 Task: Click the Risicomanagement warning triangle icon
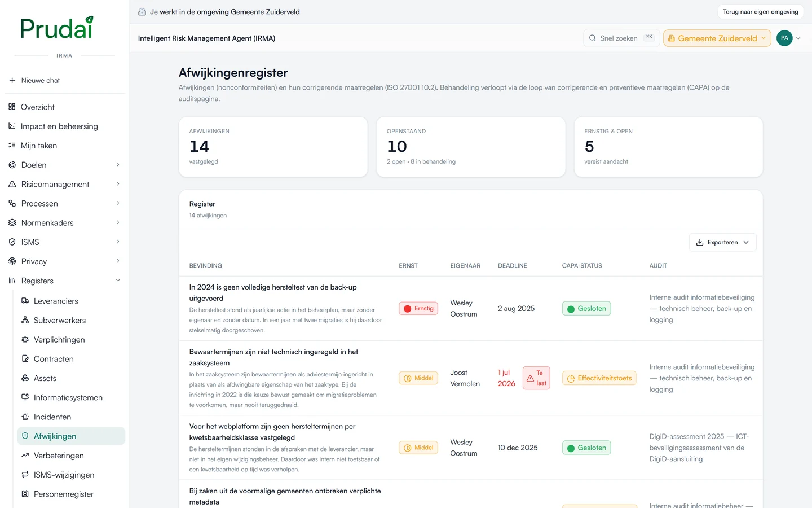pyautogui.click(x=12, y=184)
